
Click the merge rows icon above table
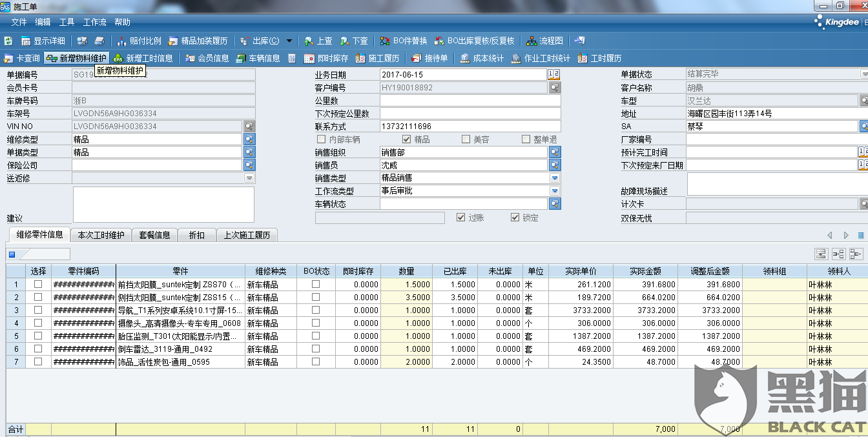click(857, 254)
